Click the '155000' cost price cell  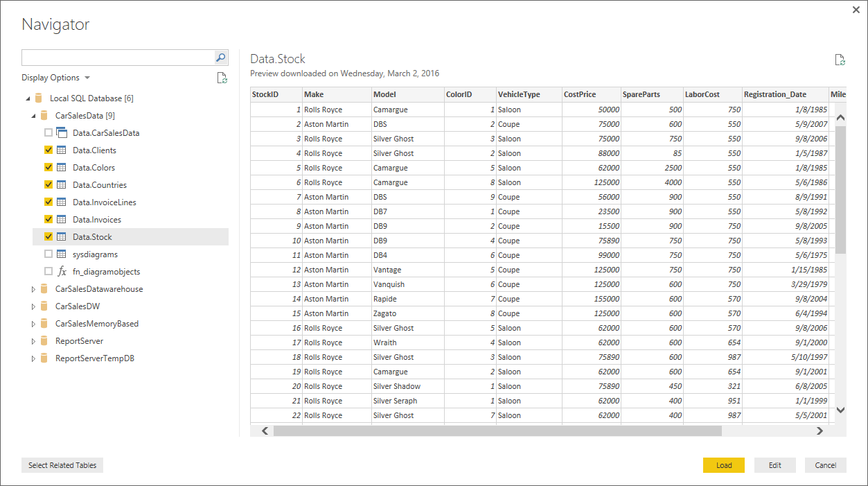point(592,299)
